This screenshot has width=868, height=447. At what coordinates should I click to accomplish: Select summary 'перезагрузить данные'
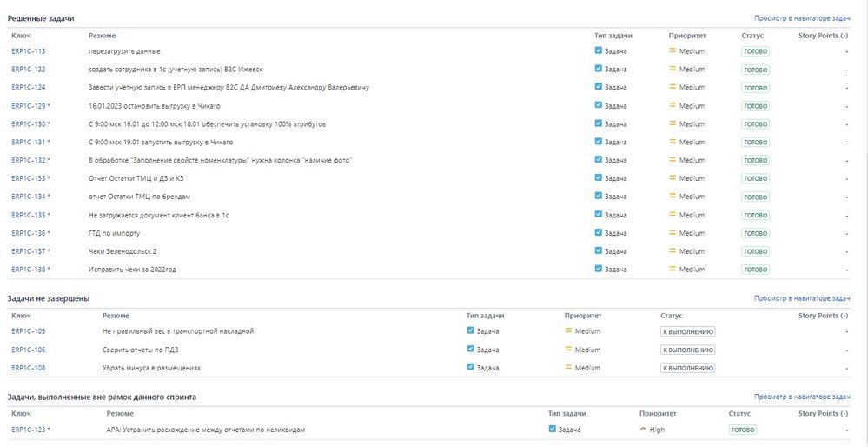coord(124,51)
